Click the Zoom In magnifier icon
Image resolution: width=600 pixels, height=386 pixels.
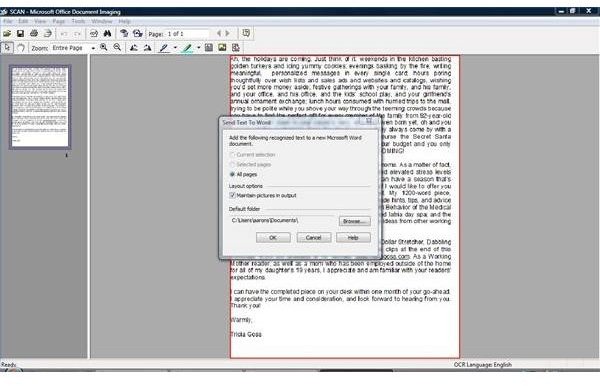pyautogui.click(x=104, y=47)
